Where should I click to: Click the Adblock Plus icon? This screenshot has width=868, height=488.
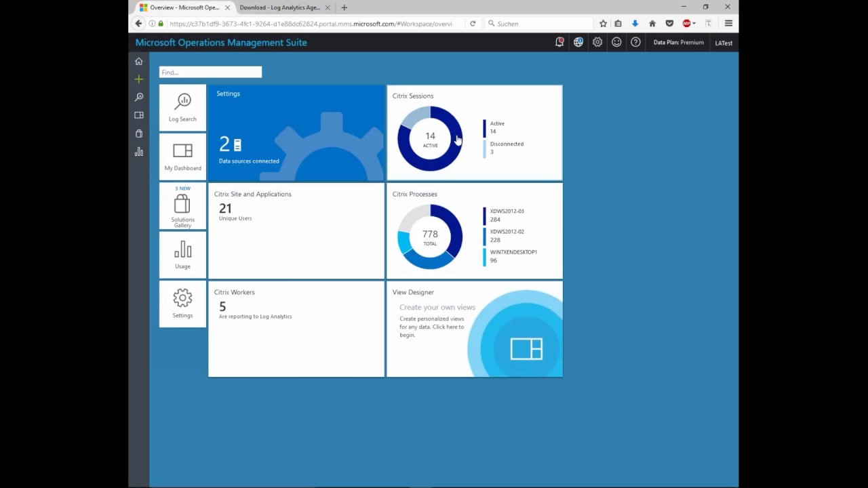coord(686,24)
